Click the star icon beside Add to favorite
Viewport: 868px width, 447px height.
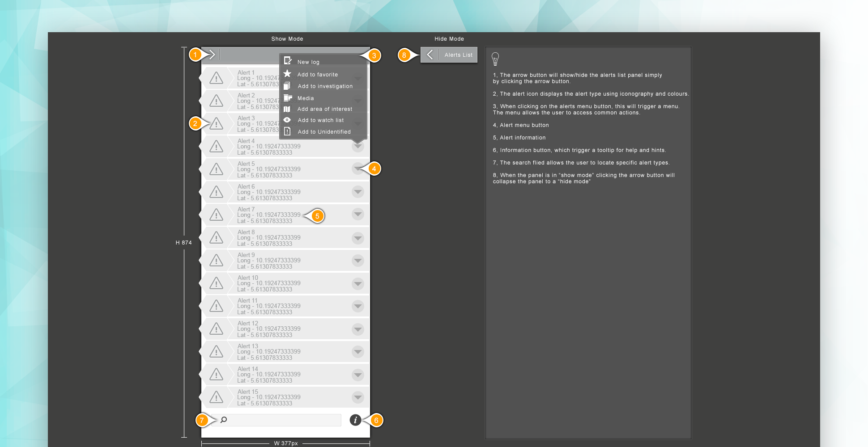287,74
